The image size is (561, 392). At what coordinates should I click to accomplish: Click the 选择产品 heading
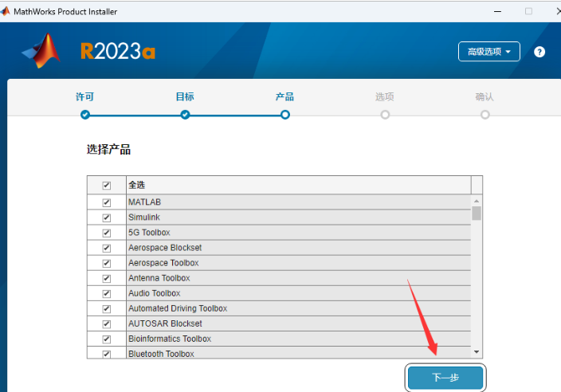(x=108, y=150)
